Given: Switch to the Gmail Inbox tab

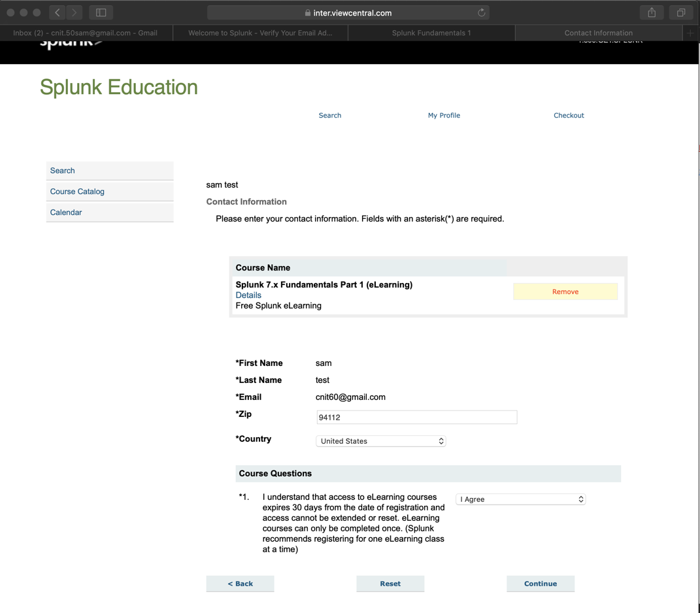Looking at the screenshot, I should [85, 33].
